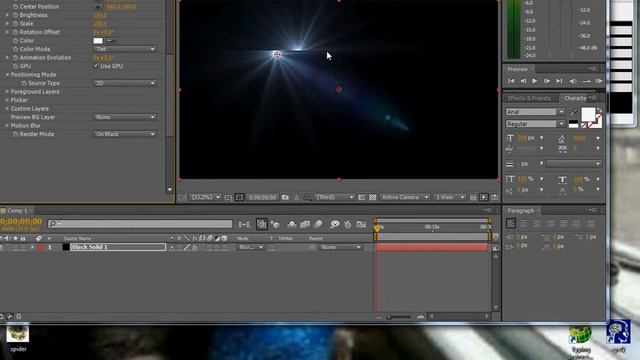
Task: Enable motion blur switch in timeline
Action: [318, 224]
